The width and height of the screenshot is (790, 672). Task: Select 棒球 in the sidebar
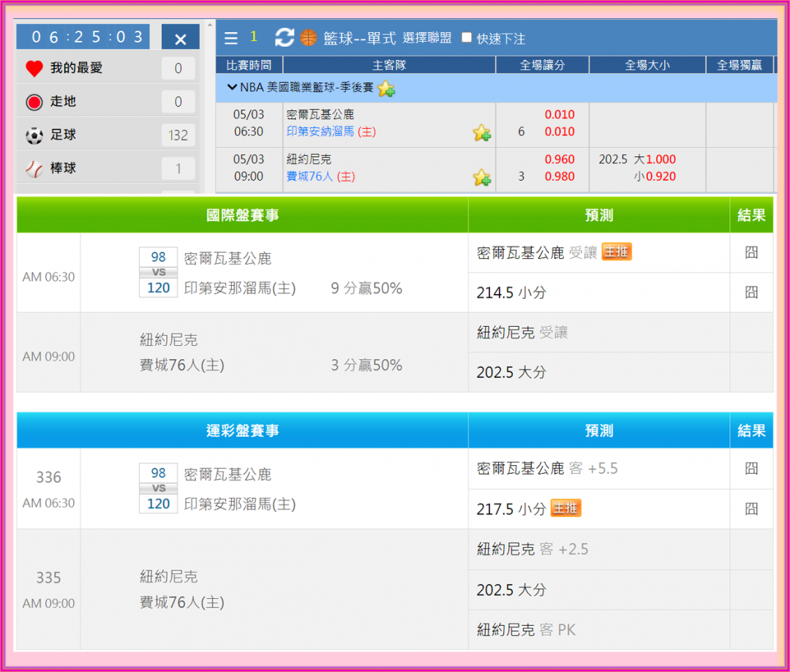(x=63, y=167)
